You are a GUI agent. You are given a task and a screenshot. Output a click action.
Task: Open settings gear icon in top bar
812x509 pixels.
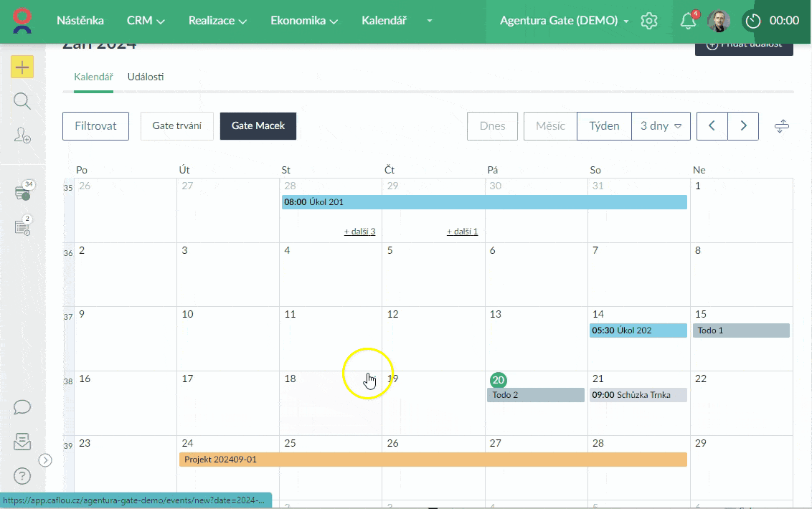coord(649,21)
